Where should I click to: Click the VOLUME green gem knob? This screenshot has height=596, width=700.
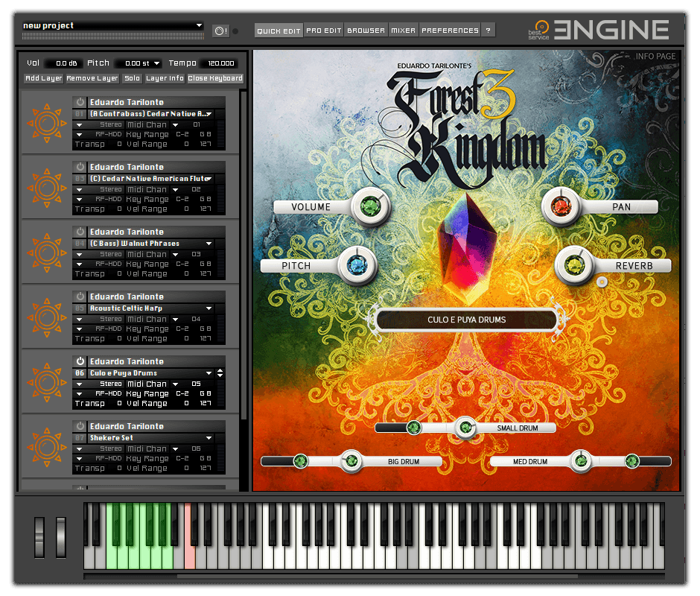[x=371, y=207]
